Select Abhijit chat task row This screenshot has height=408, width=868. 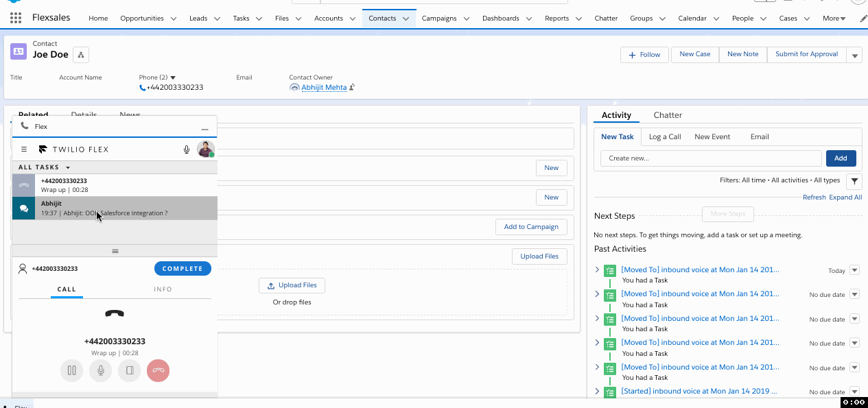[x=115, y=208]
